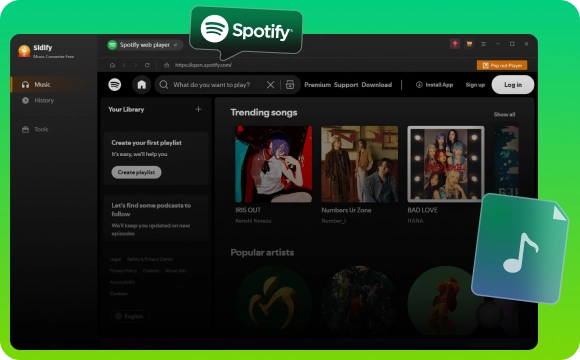Click the HANA artist name
The height and width of the screenshot is (360, 580).
point(415,221)
